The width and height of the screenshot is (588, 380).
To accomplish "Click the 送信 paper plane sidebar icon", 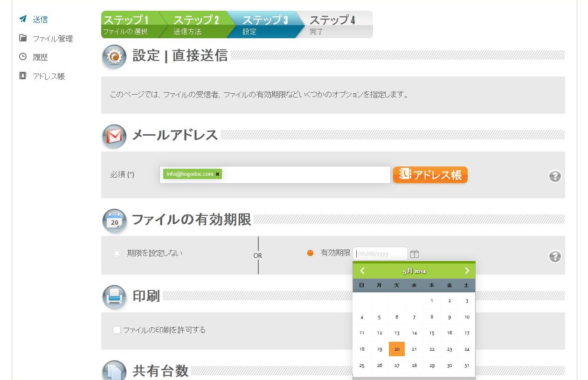I will click(x=23, y=19).
